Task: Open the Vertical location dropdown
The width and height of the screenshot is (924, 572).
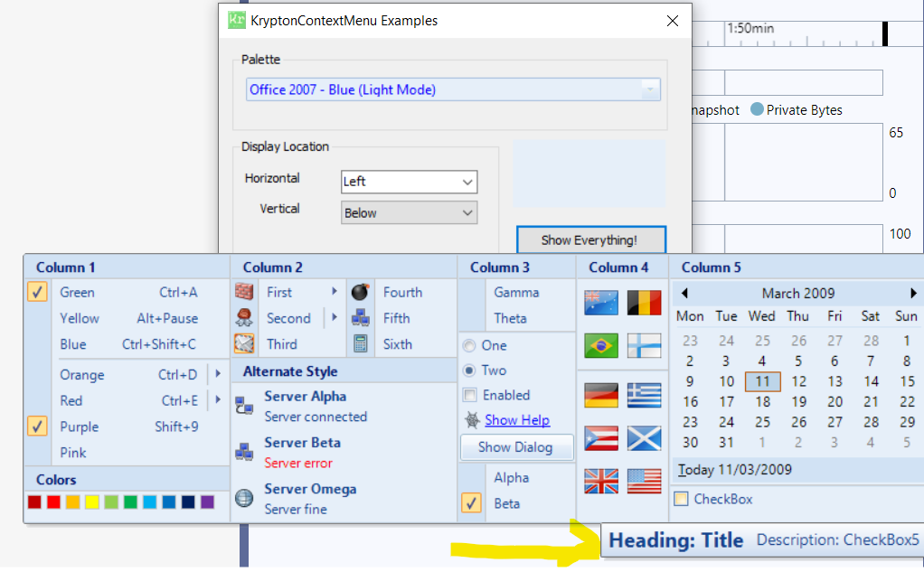Action: (467, 212)
